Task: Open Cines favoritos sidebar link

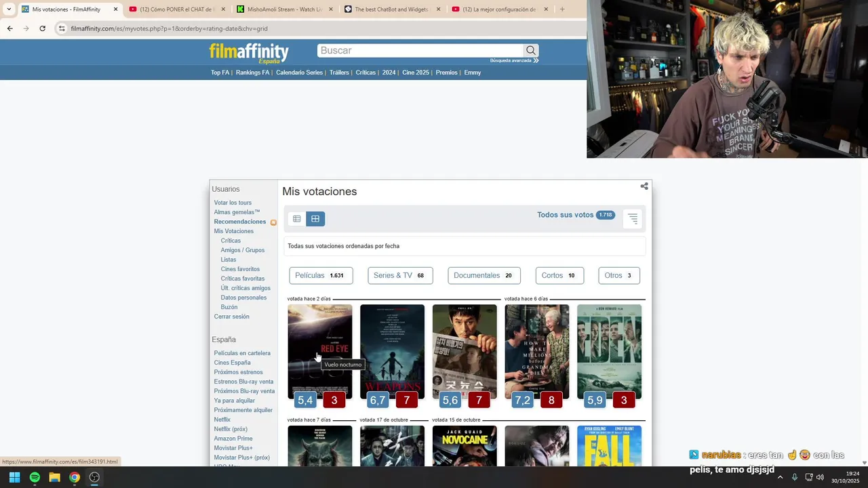Action: coord(240,269)
